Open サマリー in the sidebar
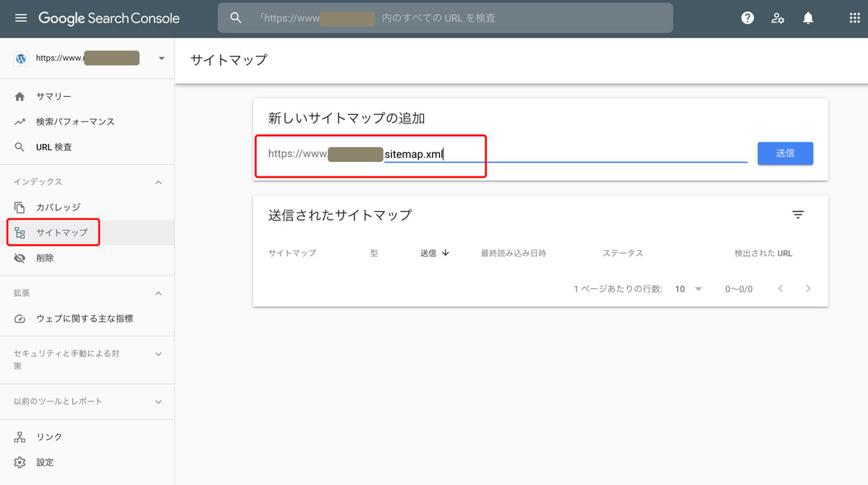The height and width of the screenshot is (485, 868). pyautogui.click(x=54, y=97)
